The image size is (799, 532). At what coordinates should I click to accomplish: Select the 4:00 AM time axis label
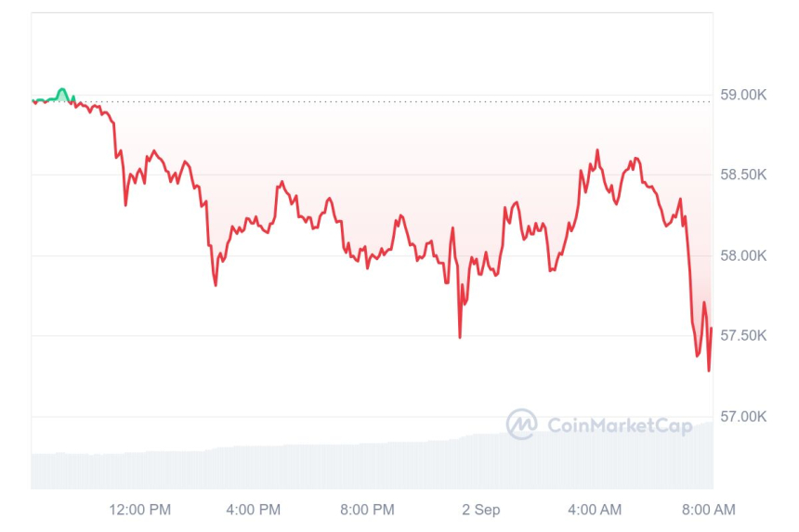pyautogui.click(x=595, y=510)
